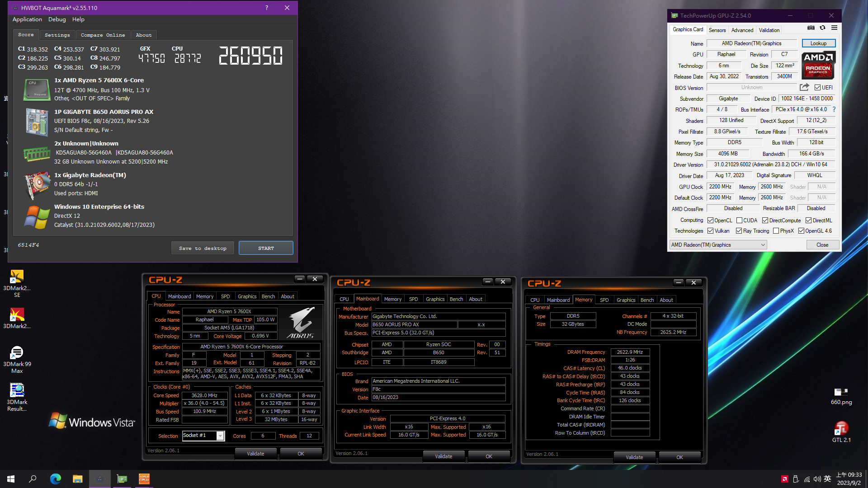Image resolution: width=868 pixels, height=488 pixels.
Task: Open Windows Start menu
Action: [x=11, y=479]
